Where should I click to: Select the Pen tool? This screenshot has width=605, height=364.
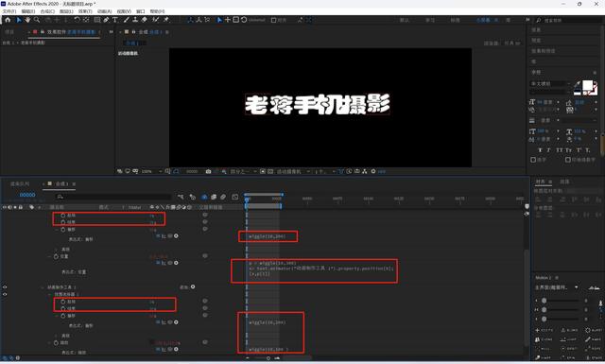(106, 20)
